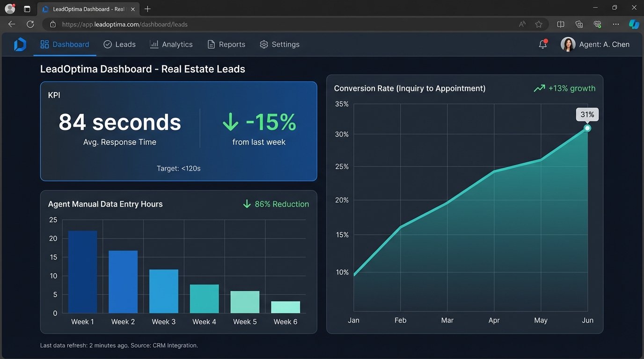Click the LeadOptima logo

pos(19,44)
